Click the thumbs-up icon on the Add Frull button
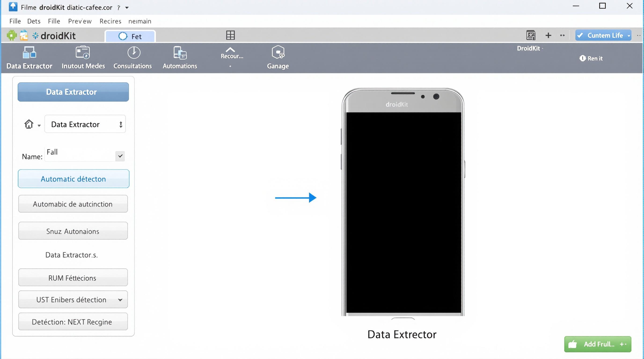644x359 pixels. [x=572, y=344]
